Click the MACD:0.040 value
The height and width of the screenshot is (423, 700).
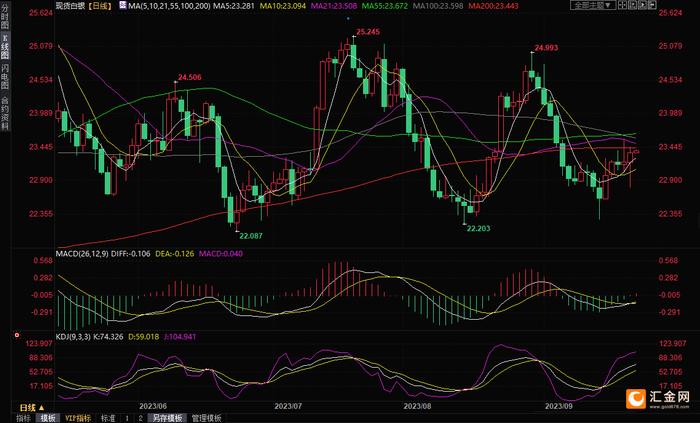221,254
